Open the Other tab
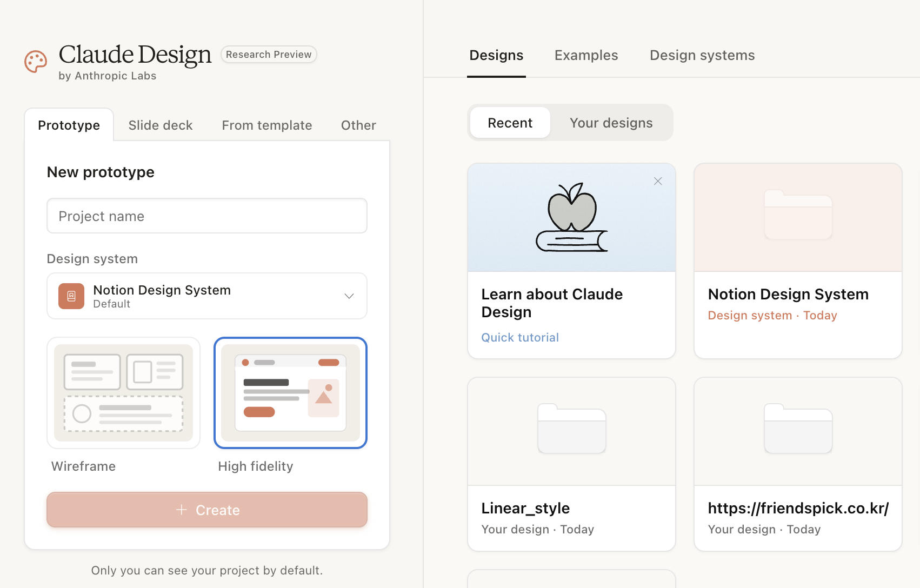Image resolution: width=920 pixels, height=588 pixels. pos(358,125)
